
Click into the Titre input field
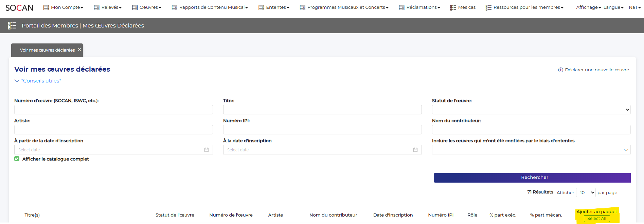[x=322, y=110]
